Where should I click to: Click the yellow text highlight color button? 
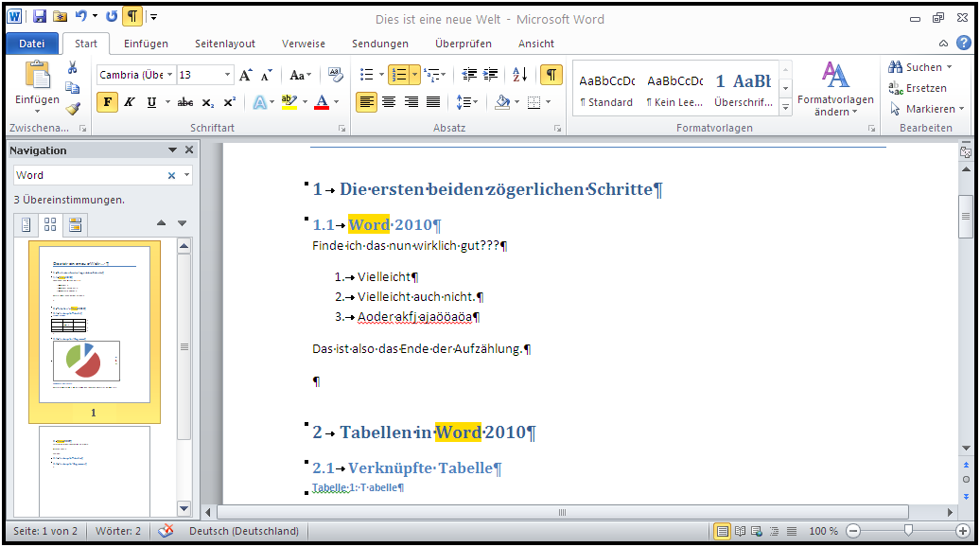(x=289, y=102)
